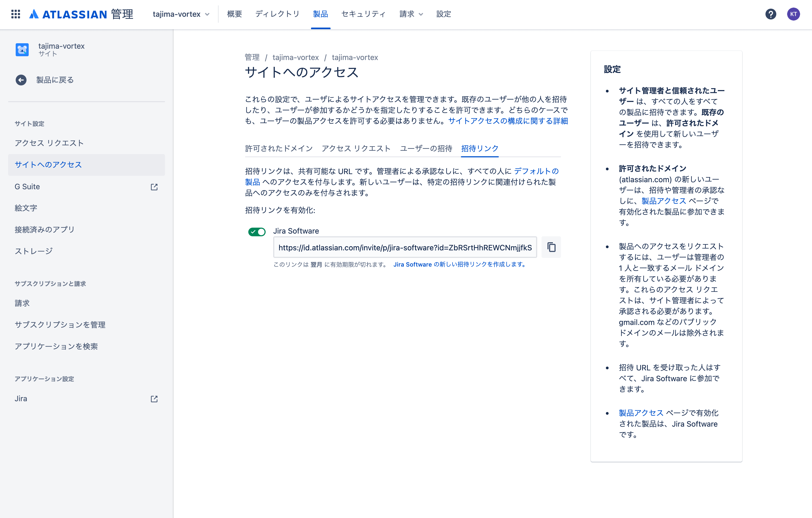Open 接続済みのアプリ in the sidebar
This screenshot has height=518, width=812.
point(86,230)
